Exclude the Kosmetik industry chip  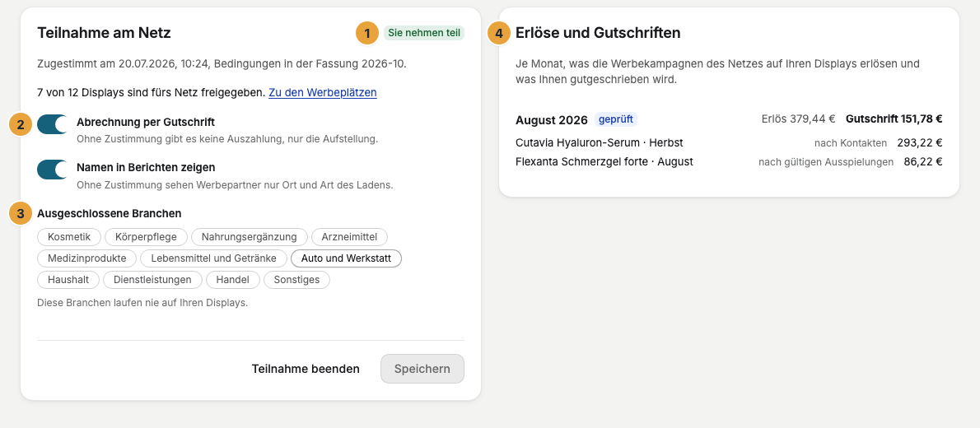coord(69,237)
